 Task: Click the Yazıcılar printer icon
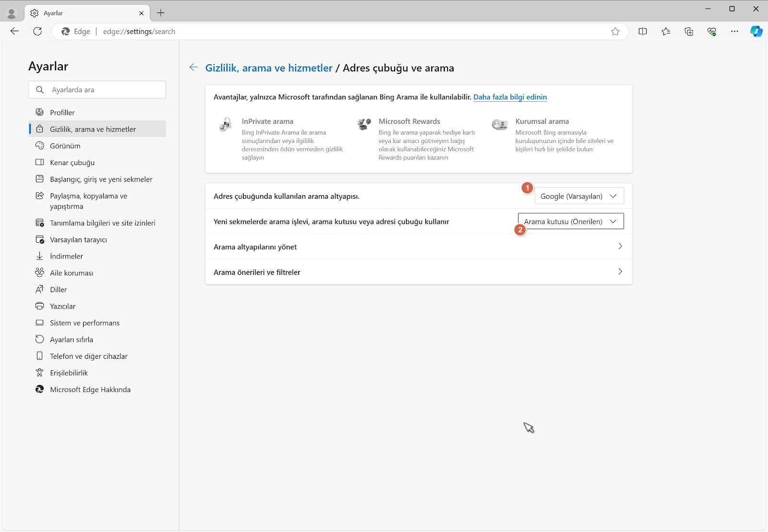40,306
